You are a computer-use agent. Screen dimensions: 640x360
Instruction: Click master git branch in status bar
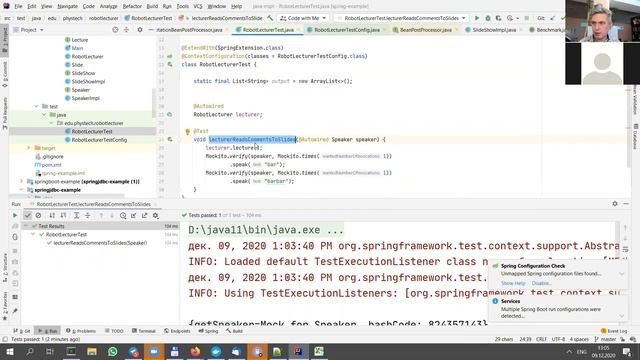pyautogui.click(x=605, y=339)
